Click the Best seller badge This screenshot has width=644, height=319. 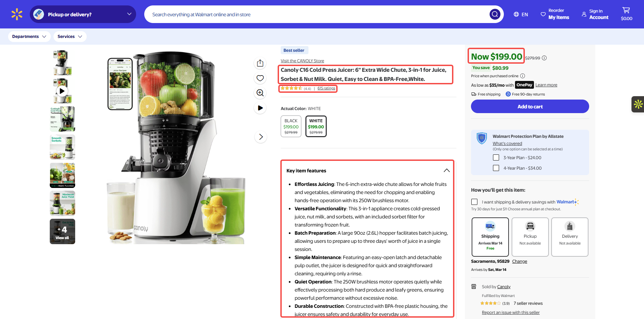294,50
